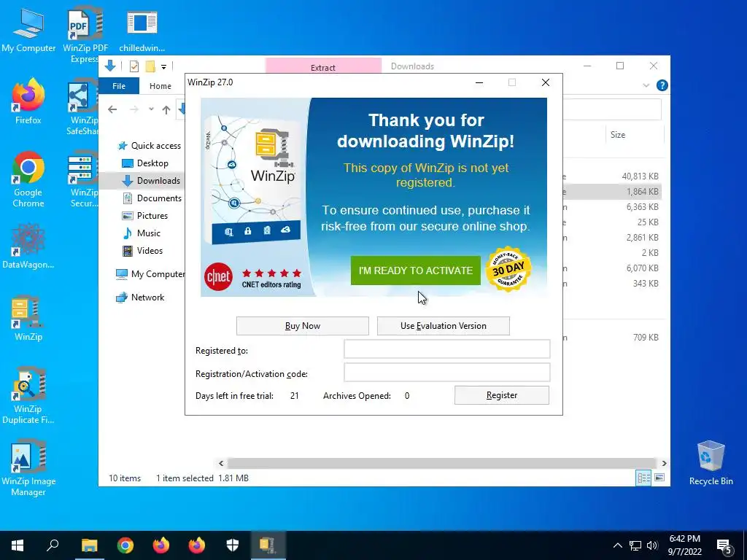Open the Explorer Home tab

pyautogui.click(x=160, y=86)
